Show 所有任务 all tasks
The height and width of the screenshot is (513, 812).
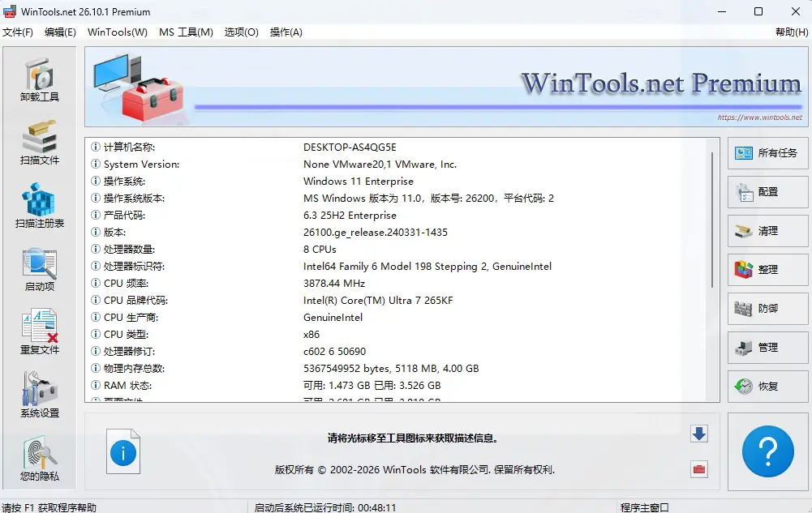point(767,153)
